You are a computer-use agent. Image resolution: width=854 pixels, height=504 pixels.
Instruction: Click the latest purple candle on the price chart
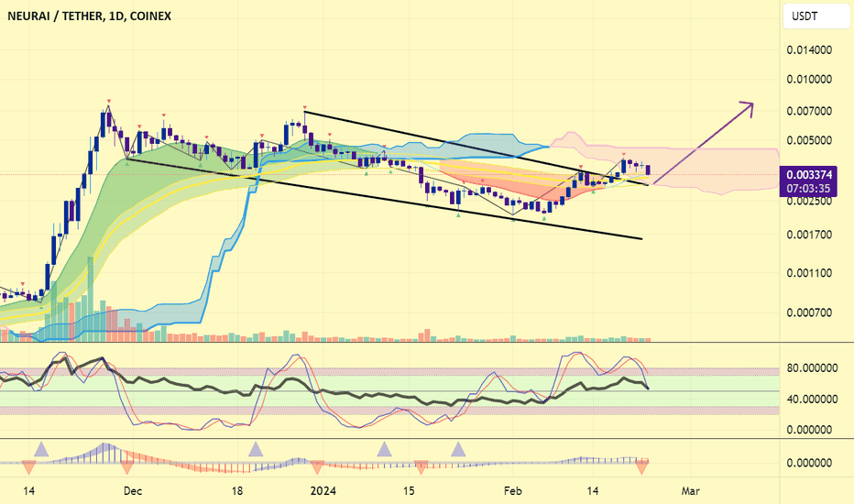[648, 170]
